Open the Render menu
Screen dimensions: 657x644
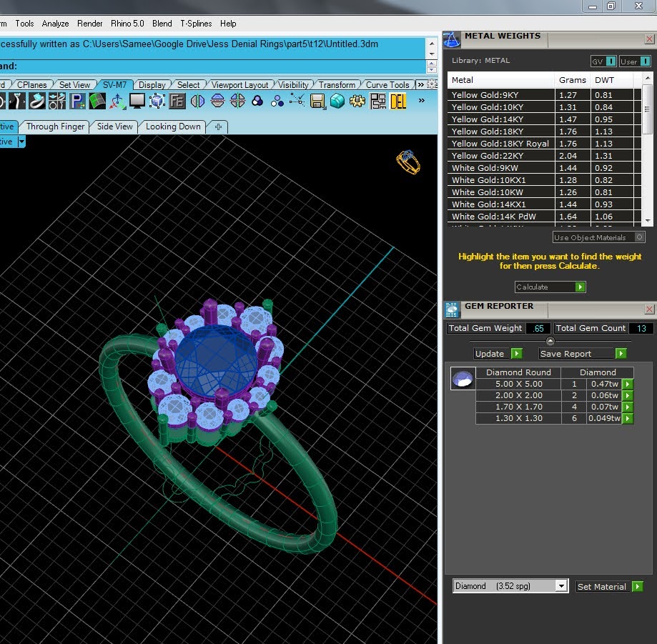tap(89, 24)
